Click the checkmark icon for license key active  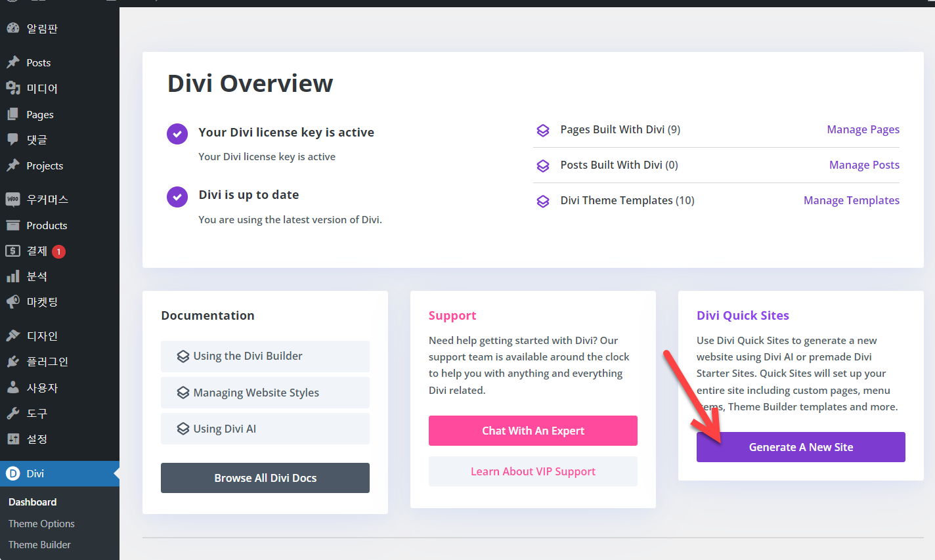(x=177, y=133)
